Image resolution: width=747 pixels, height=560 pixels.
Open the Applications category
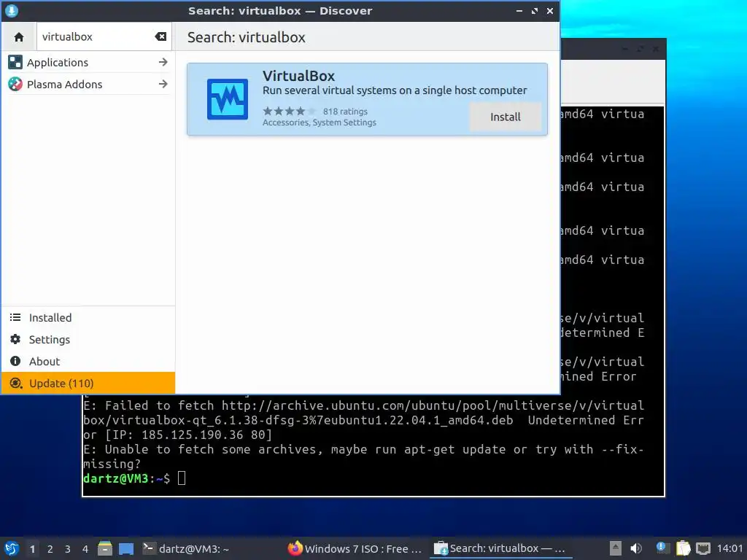88,63
